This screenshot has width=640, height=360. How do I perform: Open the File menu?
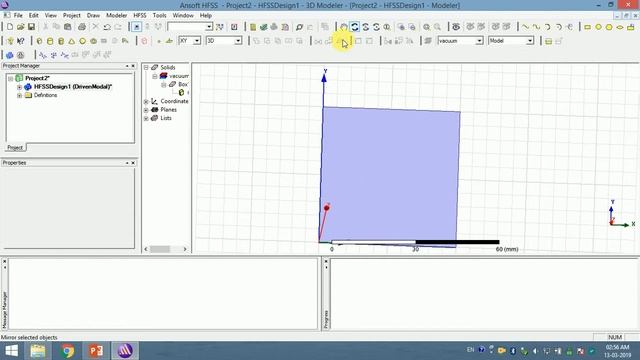pyautogui.click(x=18, y=16)
